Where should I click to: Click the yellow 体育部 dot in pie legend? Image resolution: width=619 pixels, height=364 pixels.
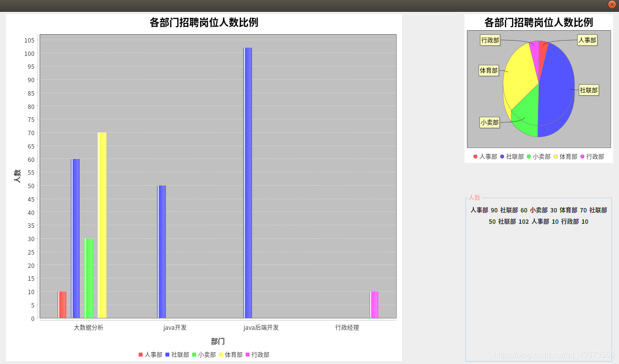click(x=556, y=156)
